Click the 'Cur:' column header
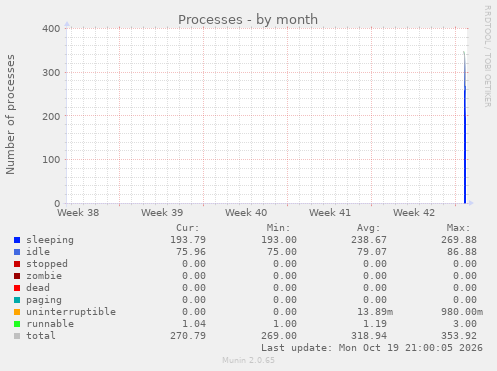The image size is (497, 371). pyautogui.click(x=188, y=228)
